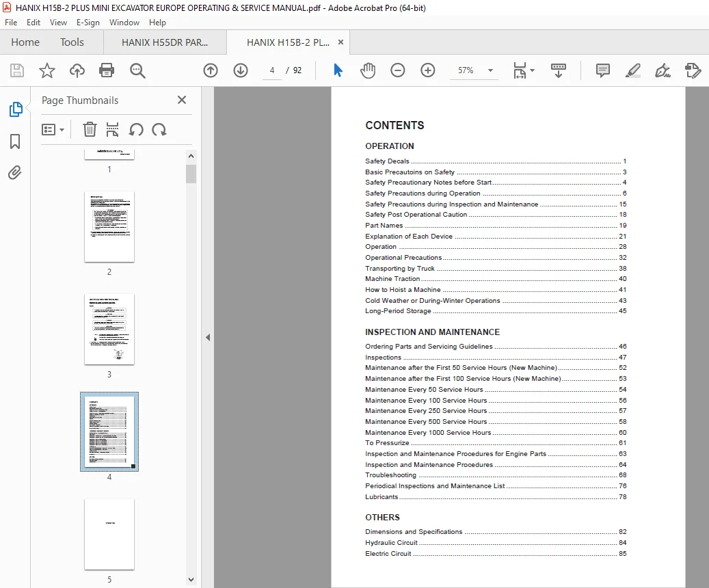Select page 3 thumbnail
The height and width of the screenshot is (588, 709).
pyautogui.click(x=109, y=330)
